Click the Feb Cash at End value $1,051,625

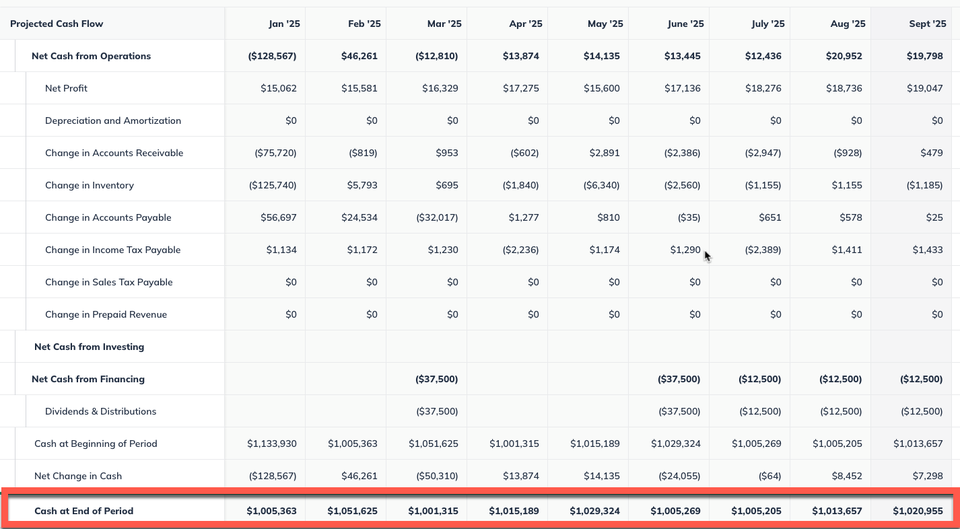coord(353,511)
